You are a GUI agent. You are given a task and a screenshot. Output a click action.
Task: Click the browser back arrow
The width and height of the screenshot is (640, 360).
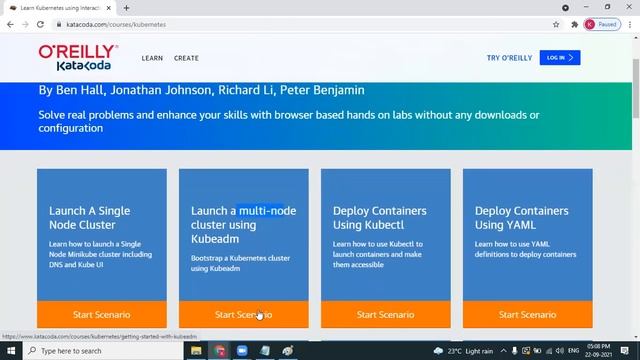pos(10,24)
